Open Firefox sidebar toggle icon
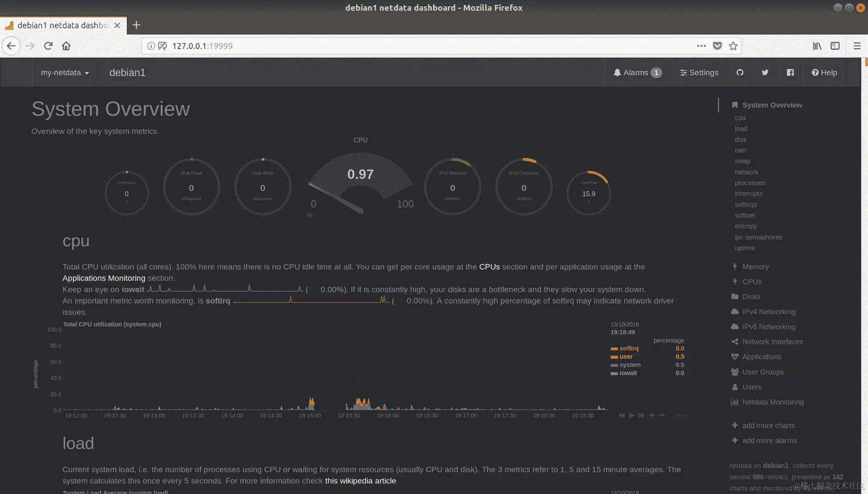868x494 pixels. tap(835, 46)
